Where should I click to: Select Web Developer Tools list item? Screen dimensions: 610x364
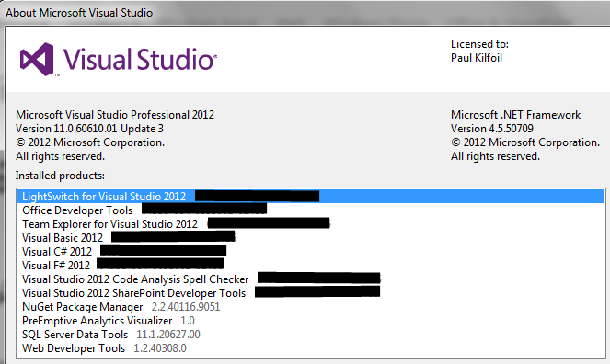click(x=311, y=348)
